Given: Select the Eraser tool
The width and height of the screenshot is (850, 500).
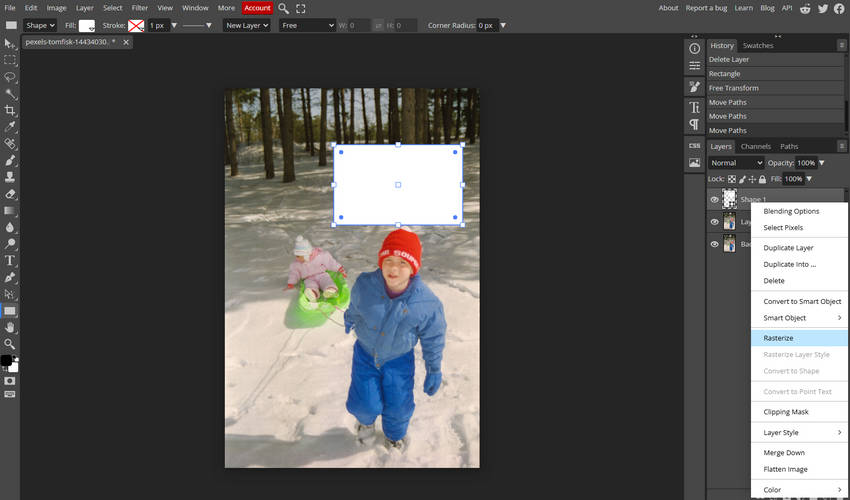Looking at the screenshot, I should coord(10,194).
